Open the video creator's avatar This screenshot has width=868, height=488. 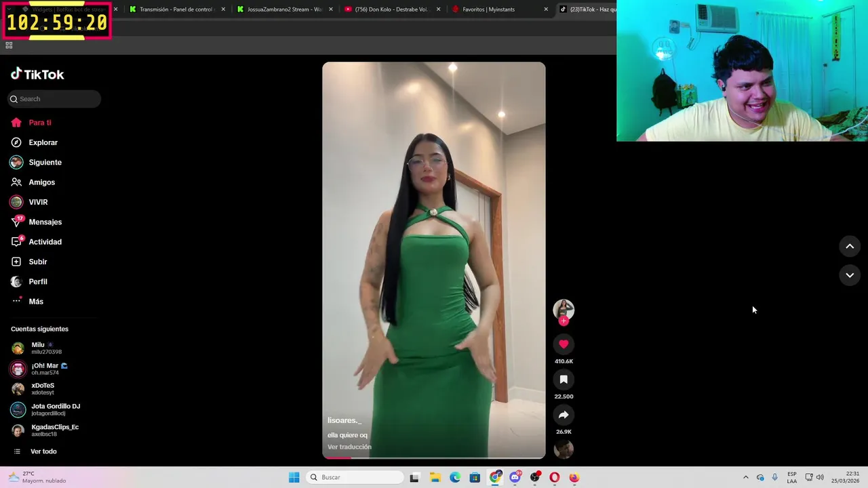(564, 310)
